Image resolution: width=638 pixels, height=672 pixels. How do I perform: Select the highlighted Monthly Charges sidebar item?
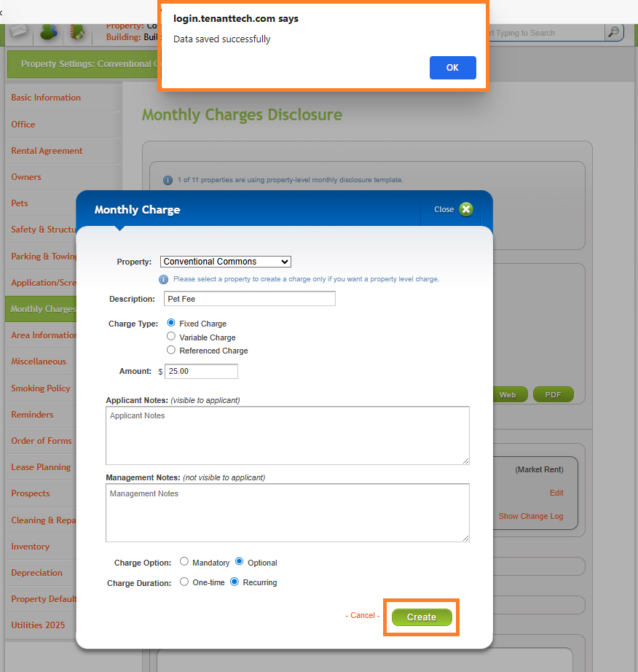coord(41,309)
